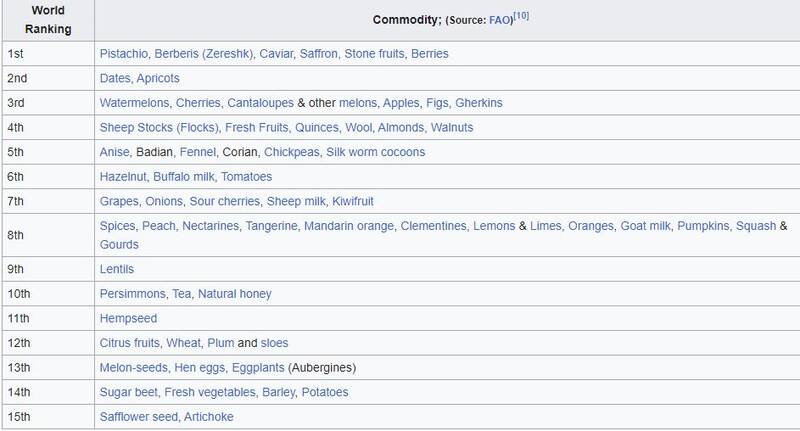This screenshot has height=431, width=800.
Task: Click the Dates link
Action: pyautogui.click(x=116, y=78)
